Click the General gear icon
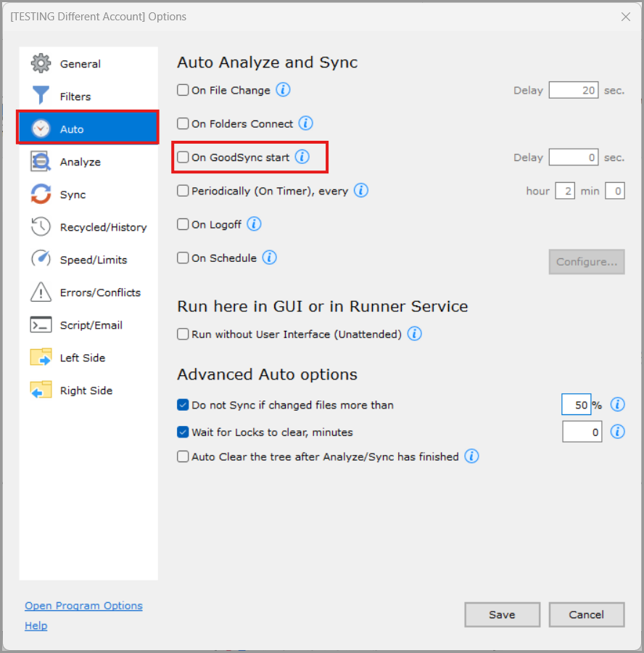 [x=41, y=63]
